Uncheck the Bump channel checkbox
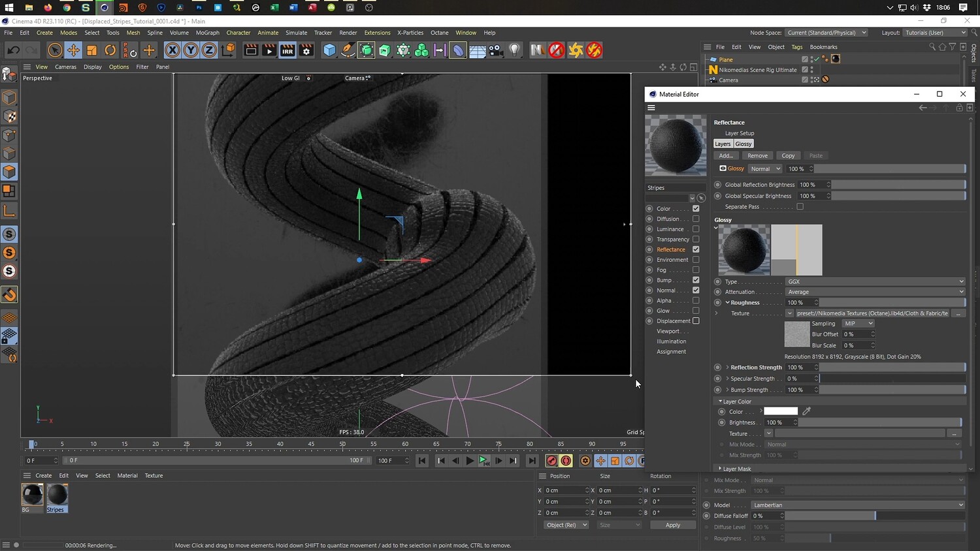Image resolution: width=980 pixels, height=551 pixels. [696, 280]
